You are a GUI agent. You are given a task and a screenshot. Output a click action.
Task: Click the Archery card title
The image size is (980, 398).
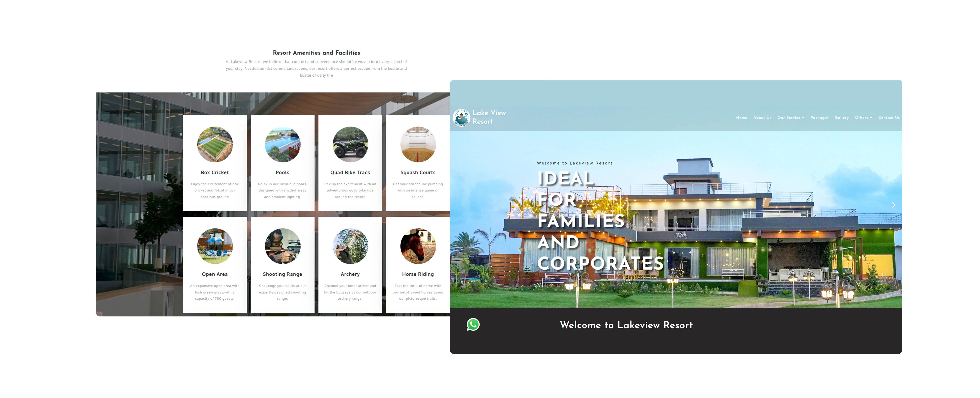(350, 274)
